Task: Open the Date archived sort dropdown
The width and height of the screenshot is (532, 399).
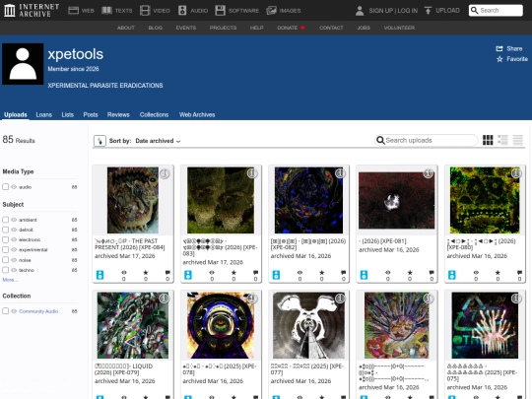Action: coord(158,141)
